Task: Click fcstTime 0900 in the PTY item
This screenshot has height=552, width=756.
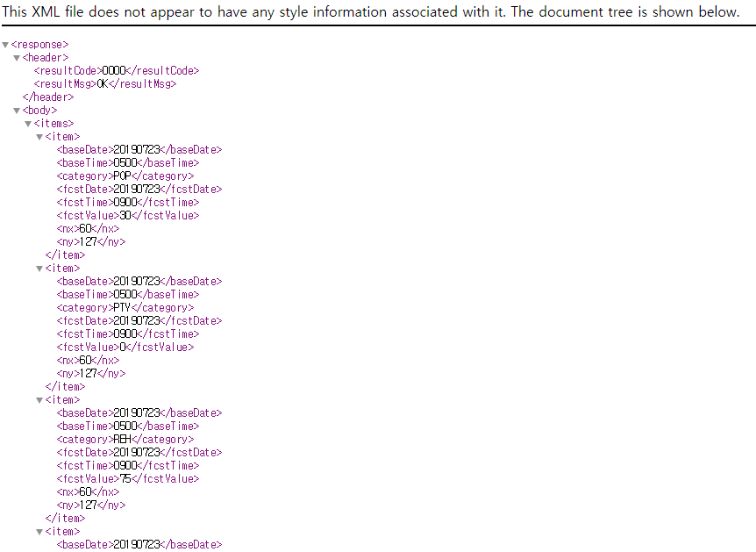Action: tap(128, 333)
